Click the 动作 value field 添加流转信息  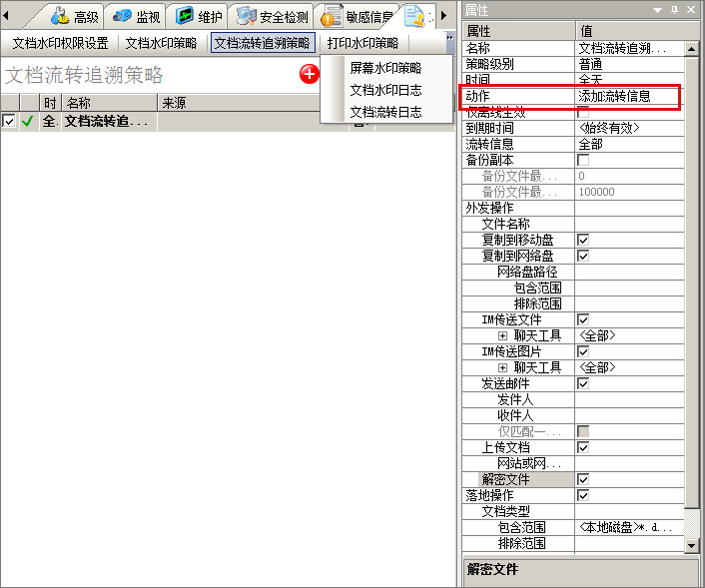pyautogui.click(x=626, y=97)
